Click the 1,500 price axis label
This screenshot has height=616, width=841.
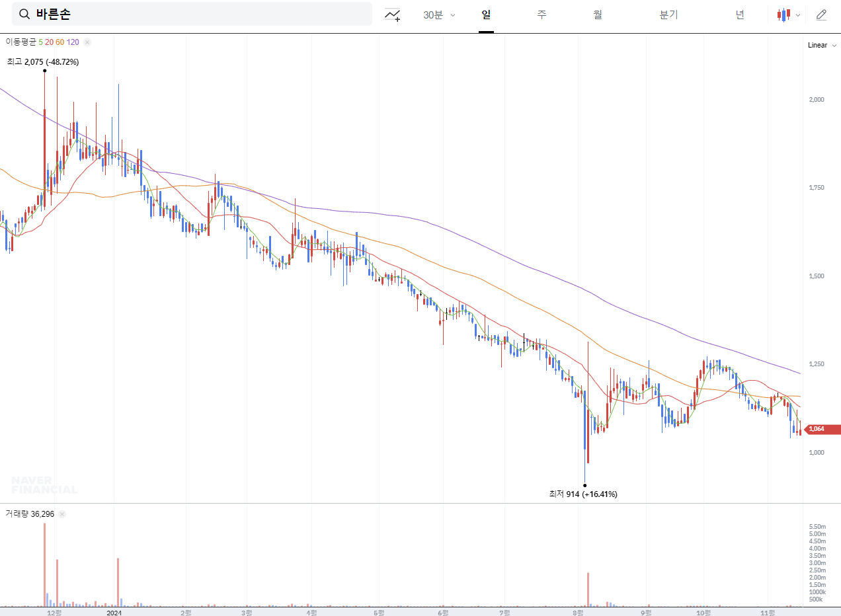(x=817, y=276)
